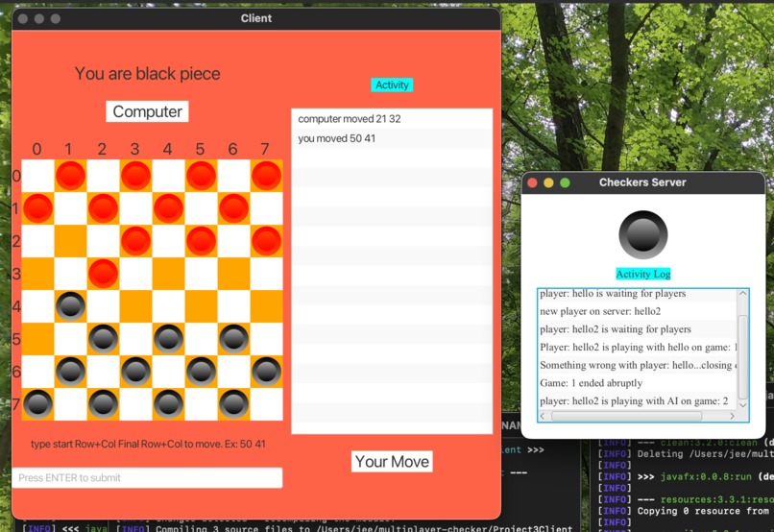Click empty orange square at row 4 column 7

click(x=267, y=306)
